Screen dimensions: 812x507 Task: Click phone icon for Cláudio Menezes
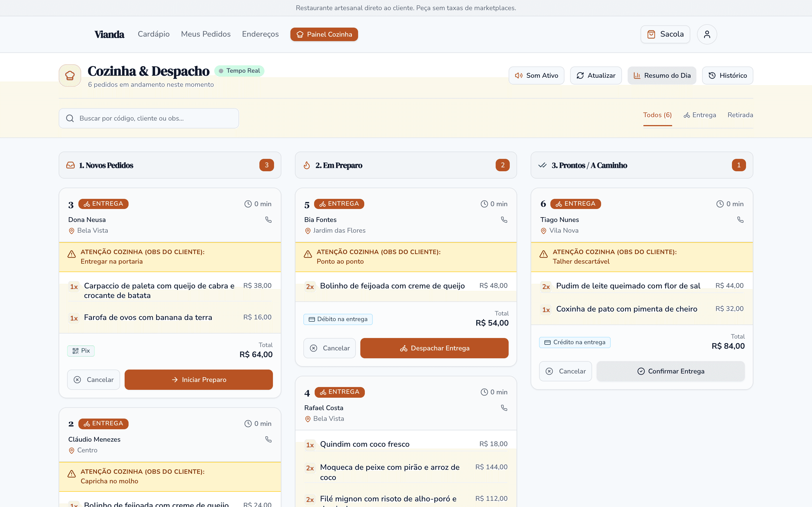click(x=268, y=439)
